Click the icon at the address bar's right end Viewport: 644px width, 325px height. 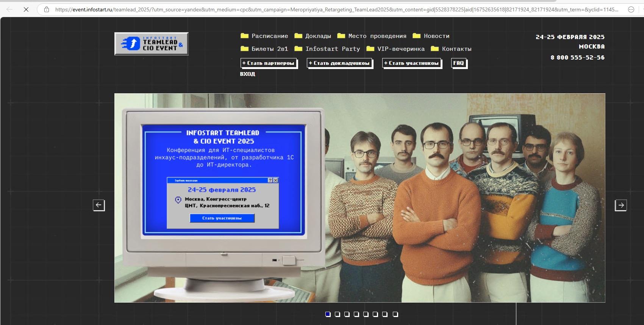[x=631, y=9]
